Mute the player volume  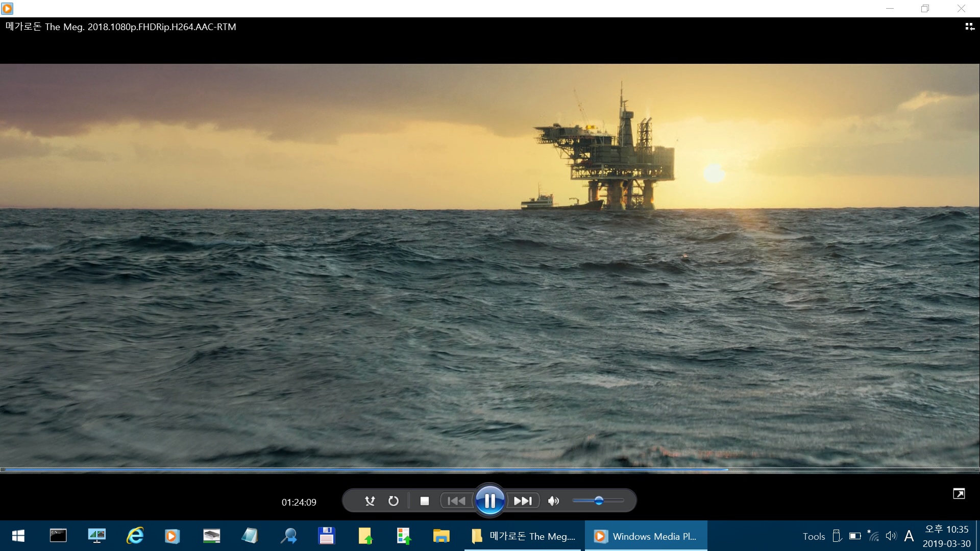pos(554,501)
